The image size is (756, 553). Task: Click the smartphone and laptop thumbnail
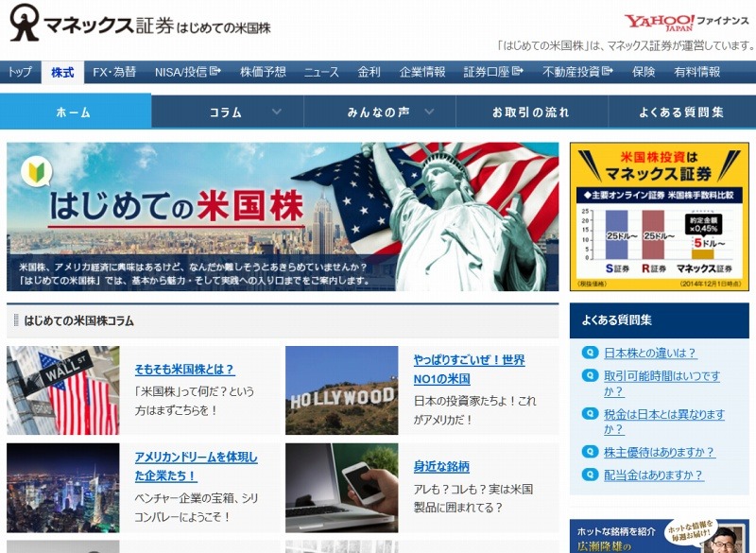coord(342,488)
